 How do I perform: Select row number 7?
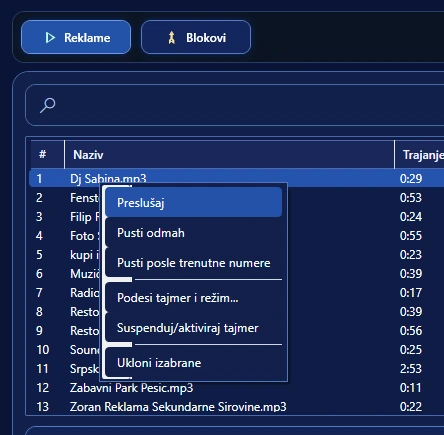click(39, 293)
